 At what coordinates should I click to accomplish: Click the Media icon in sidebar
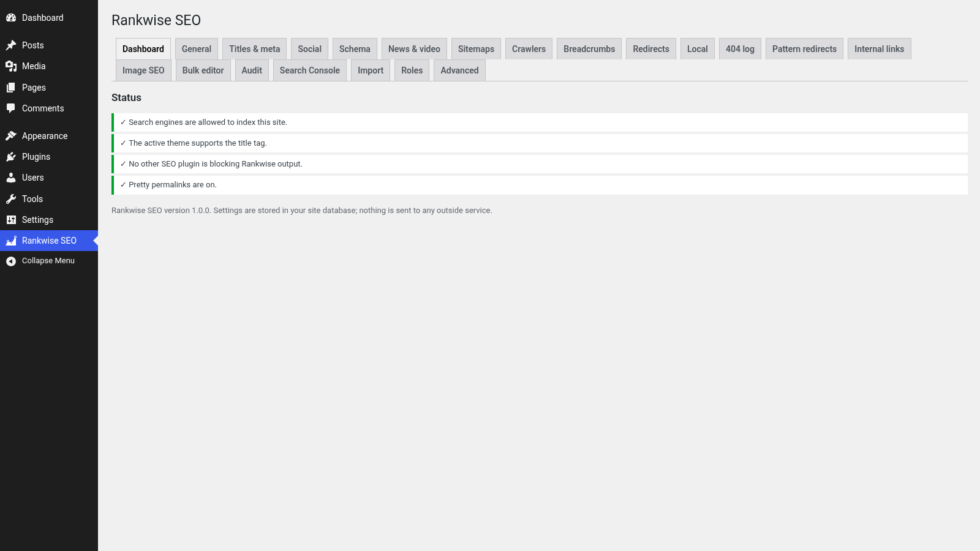tap(11, 66)
